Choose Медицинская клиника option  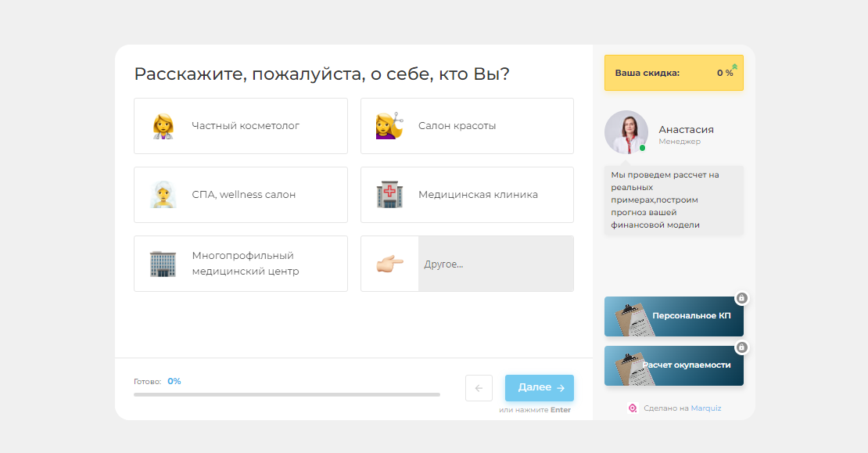[467, 195]
